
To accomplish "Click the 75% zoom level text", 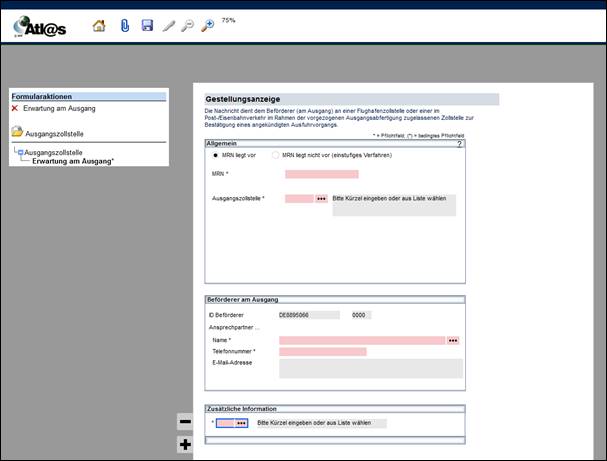I will (x=228, y=20).
